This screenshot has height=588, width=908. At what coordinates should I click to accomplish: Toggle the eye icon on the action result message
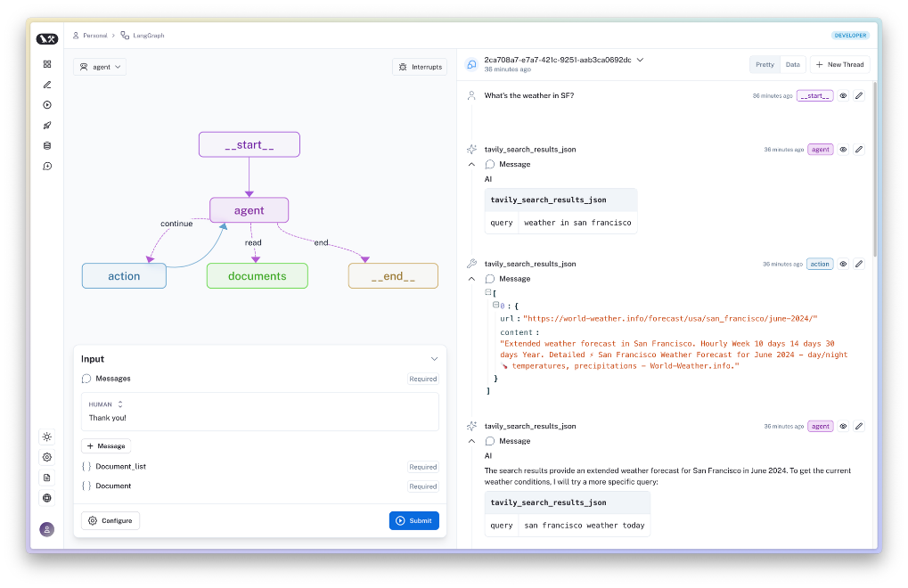pos(843,264)
